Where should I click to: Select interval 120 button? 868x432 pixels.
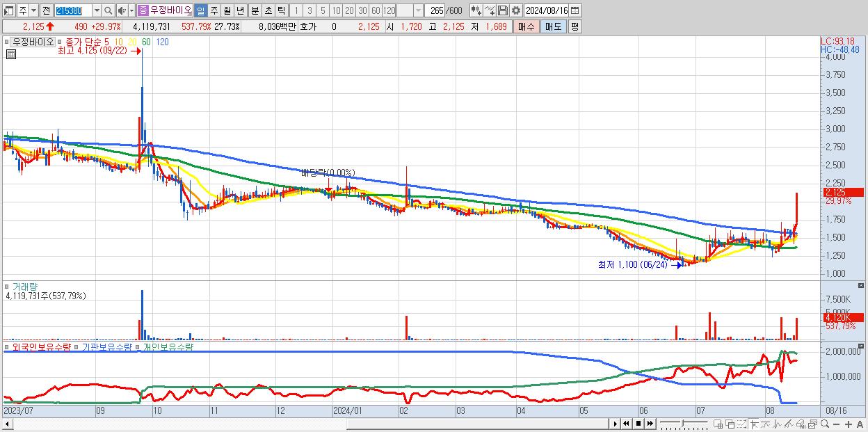[389, 10]
